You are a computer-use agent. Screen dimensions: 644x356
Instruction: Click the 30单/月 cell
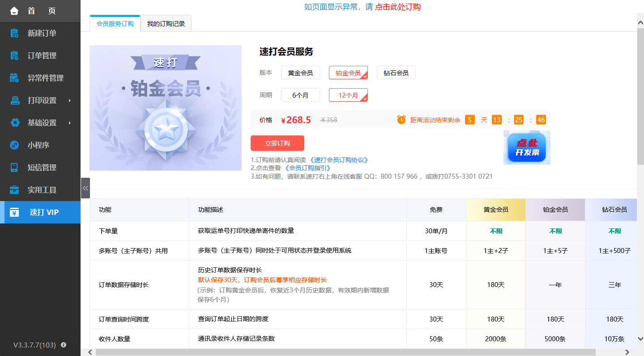pyautogui.click(x=436, y=231)
